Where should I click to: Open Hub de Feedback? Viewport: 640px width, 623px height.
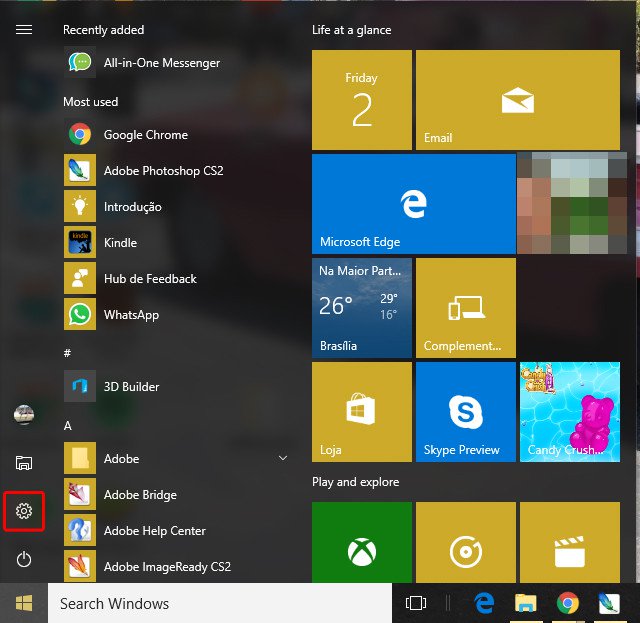178,278
